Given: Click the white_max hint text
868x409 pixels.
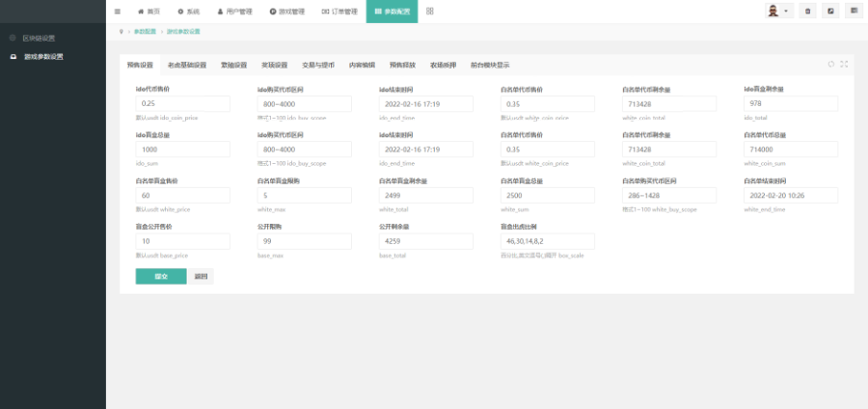Looking at the screenshot, I should pos(271,209).
